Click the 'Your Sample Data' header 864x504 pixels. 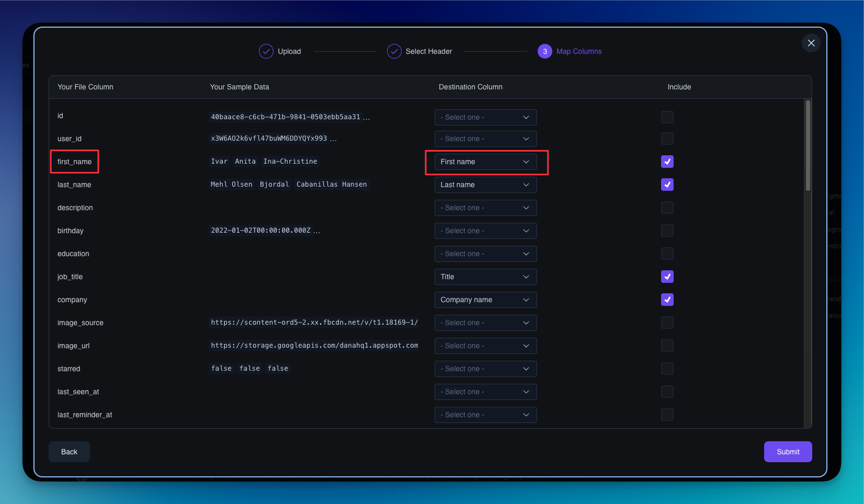click(240, 87)
